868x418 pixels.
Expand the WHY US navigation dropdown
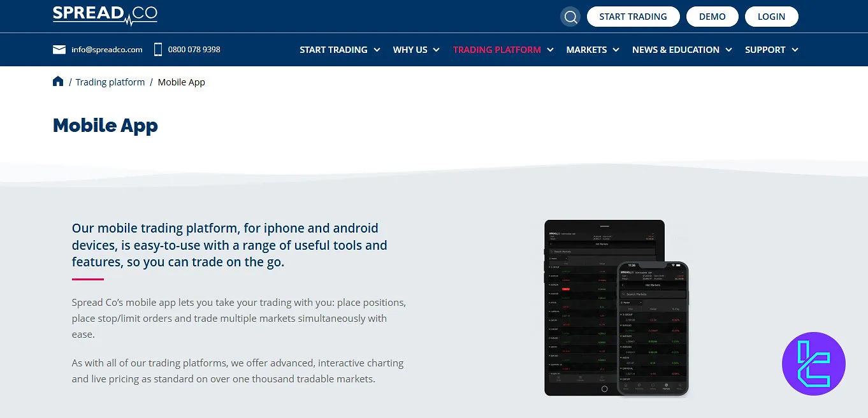pos(410,50)
